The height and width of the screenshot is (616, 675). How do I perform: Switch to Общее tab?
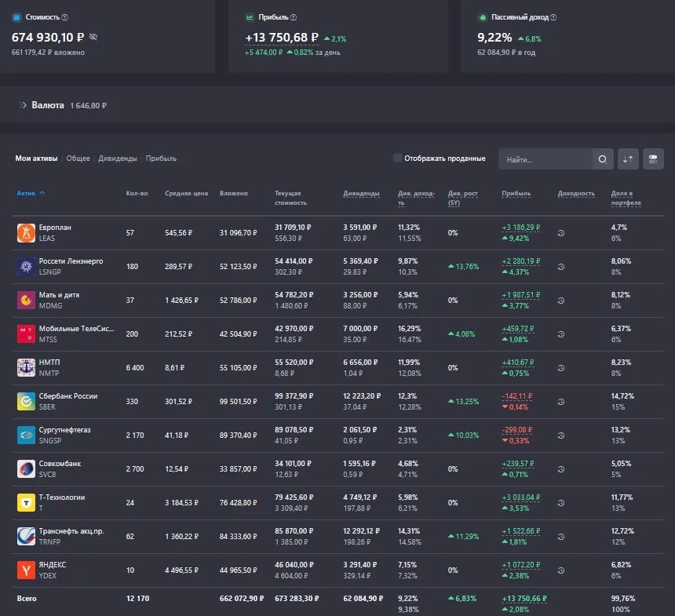pyautogui.click(x=78, y=159)
